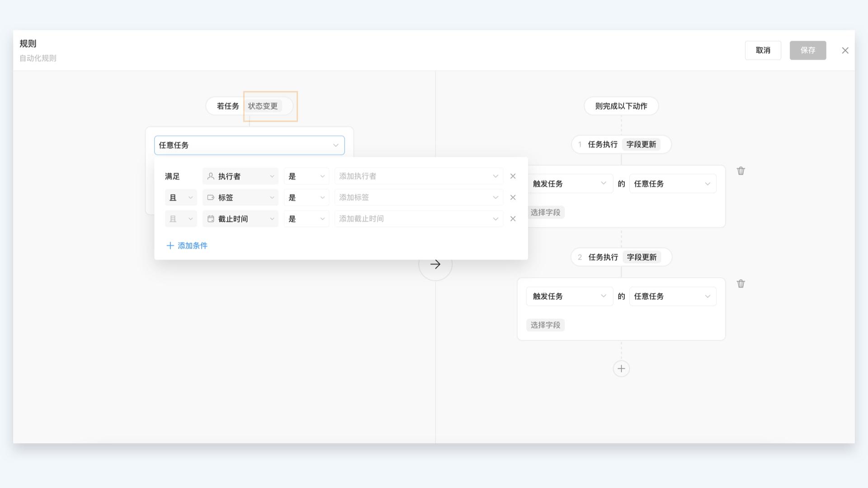The width and height of the screenshot is (868, 488).
Task: Open 截止时间 field selector dropdown
Action: click(240, 219)
